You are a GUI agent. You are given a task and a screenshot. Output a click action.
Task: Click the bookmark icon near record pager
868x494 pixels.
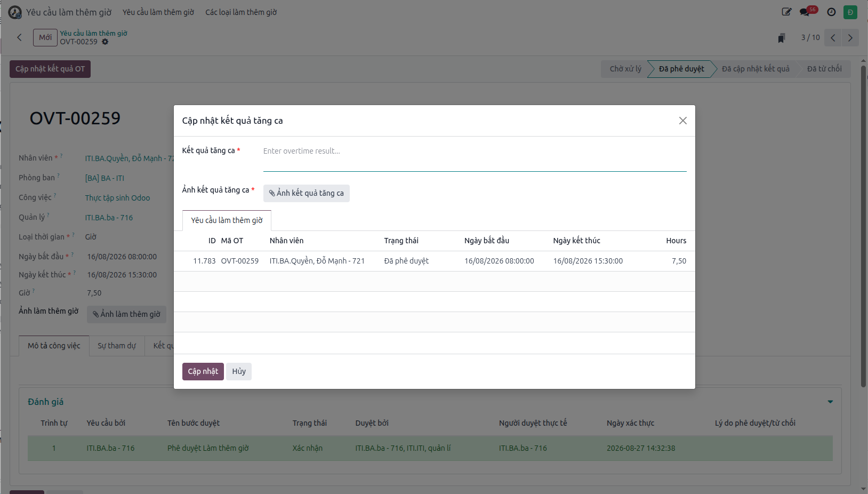coord(782,38)
